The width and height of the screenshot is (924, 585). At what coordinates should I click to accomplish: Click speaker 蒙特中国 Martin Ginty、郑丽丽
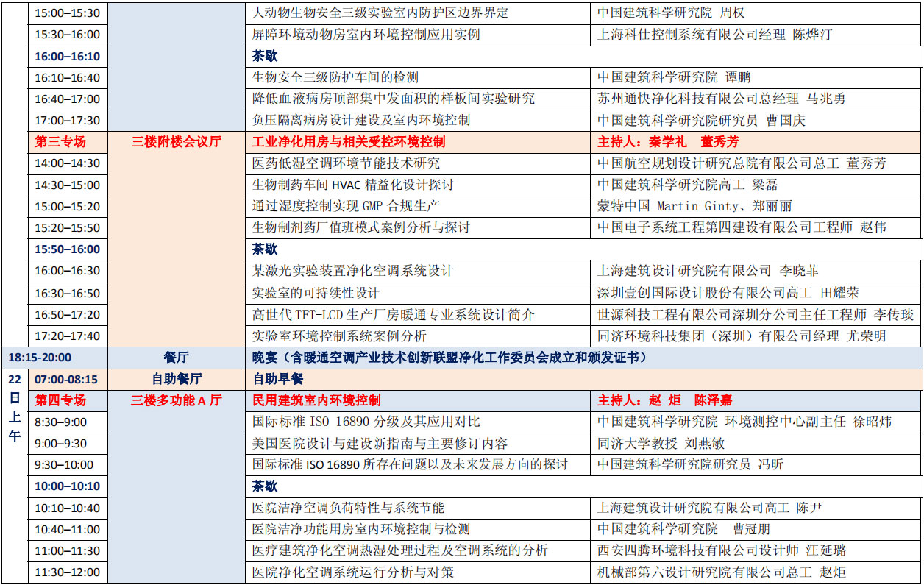pos(694,206)
